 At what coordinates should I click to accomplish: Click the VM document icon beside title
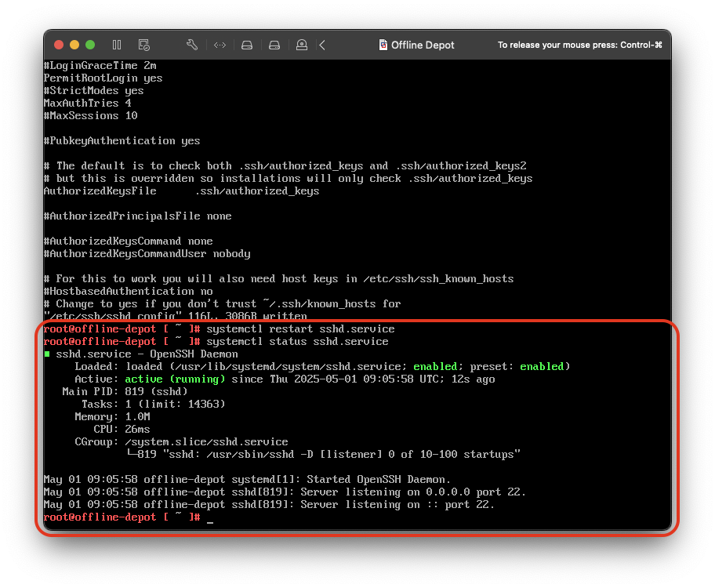(383, 45)
